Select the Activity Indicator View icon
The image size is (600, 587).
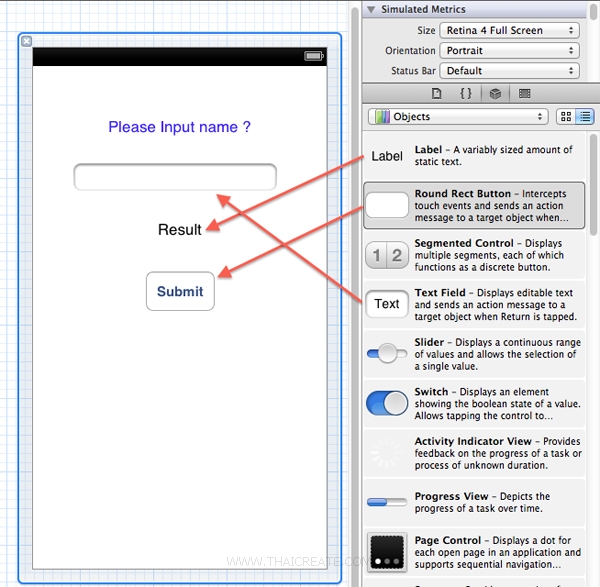click(386, 453)
